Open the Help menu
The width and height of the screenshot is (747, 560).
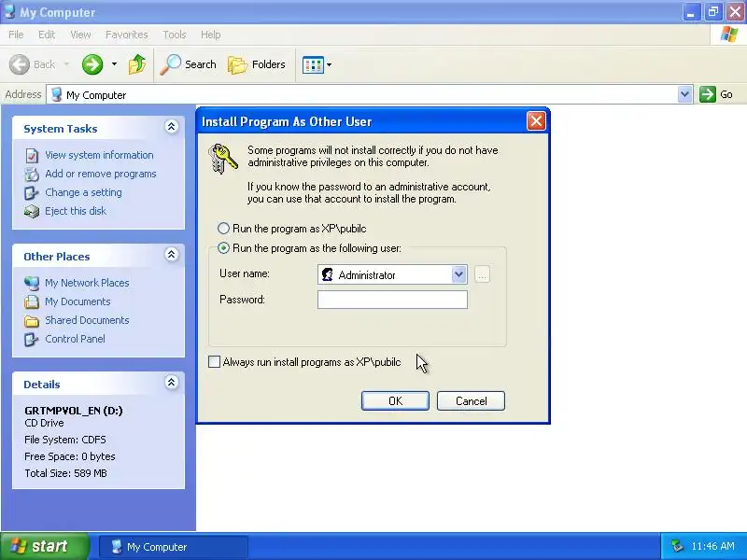(x=211, y=35)
